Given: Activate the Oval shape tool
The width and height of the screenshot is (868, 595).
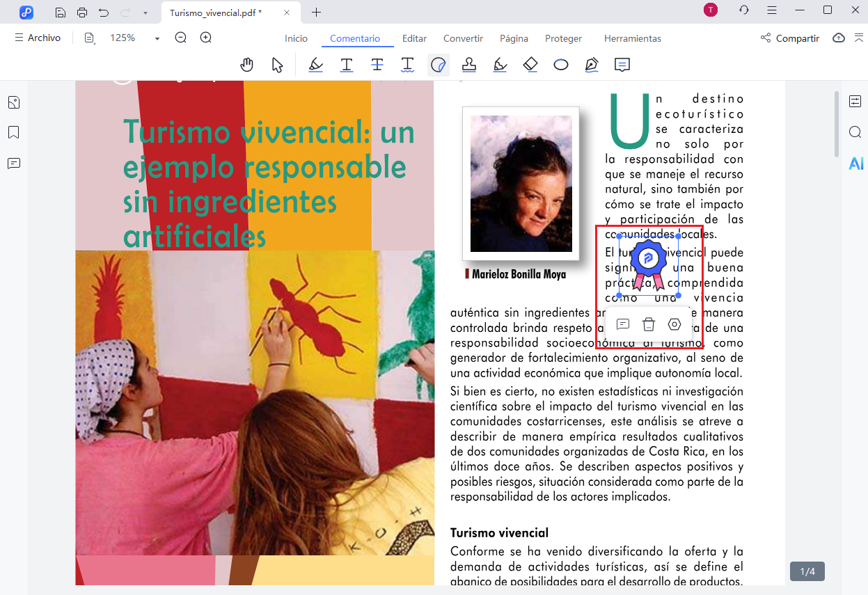Looking at the screenshot, I should (x=561, y=65).
